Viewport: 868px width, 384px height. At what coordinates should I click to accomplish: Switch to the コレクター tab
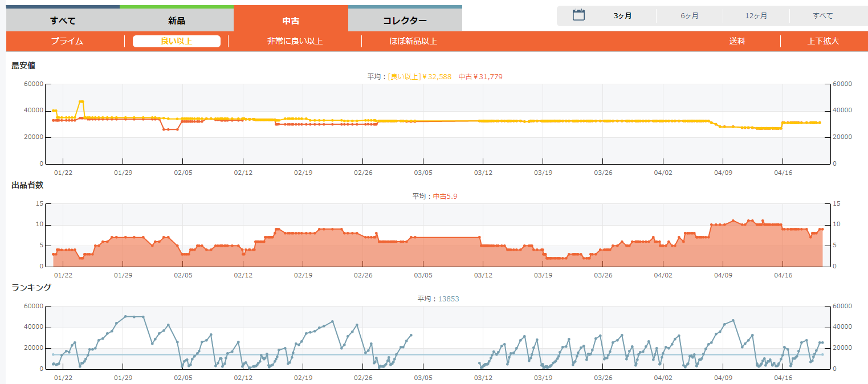pyautogui.click(x=405, y=21)
